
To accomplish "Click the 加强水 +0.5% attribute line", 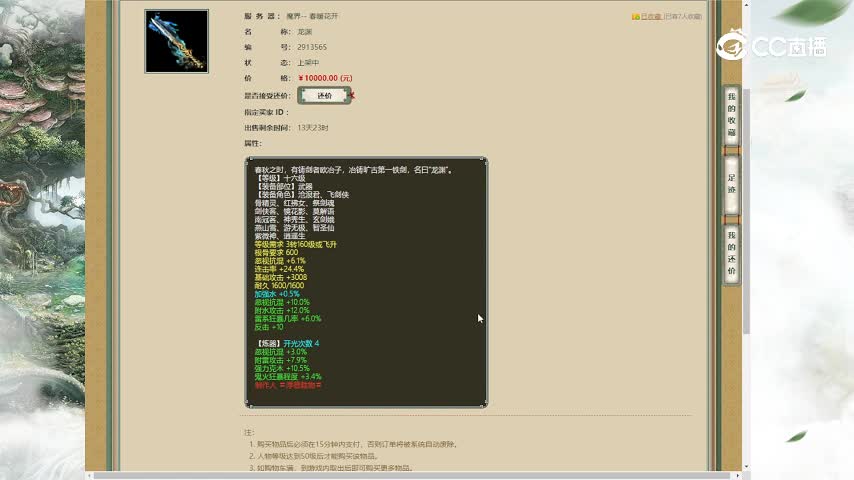I will tap(277, 294).
